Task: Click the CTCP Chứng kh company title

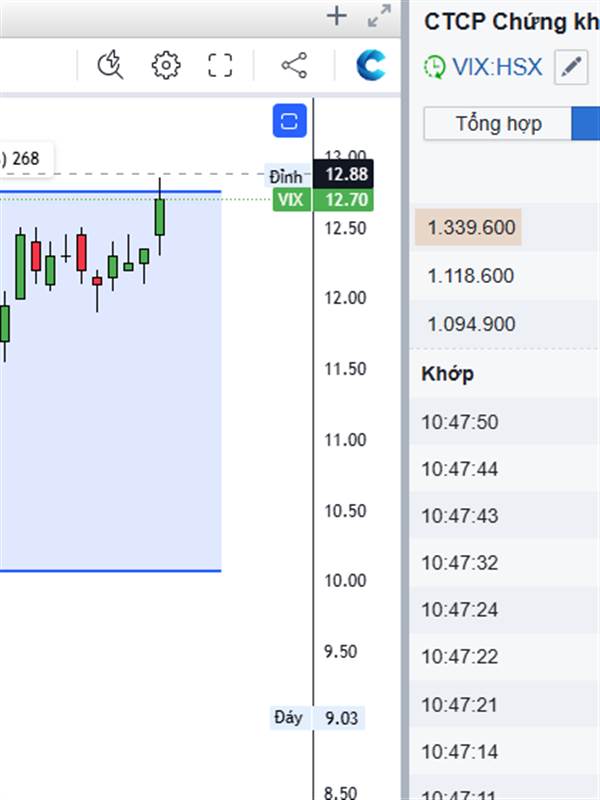Action: tap(512, 22)
